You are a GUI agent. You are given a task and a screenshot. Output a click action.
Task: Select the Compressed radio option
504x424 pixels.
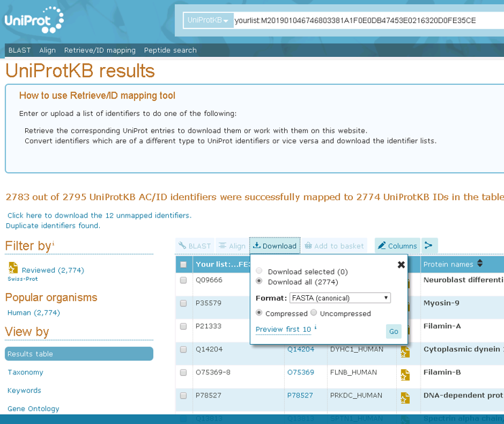tap(259, 313)
